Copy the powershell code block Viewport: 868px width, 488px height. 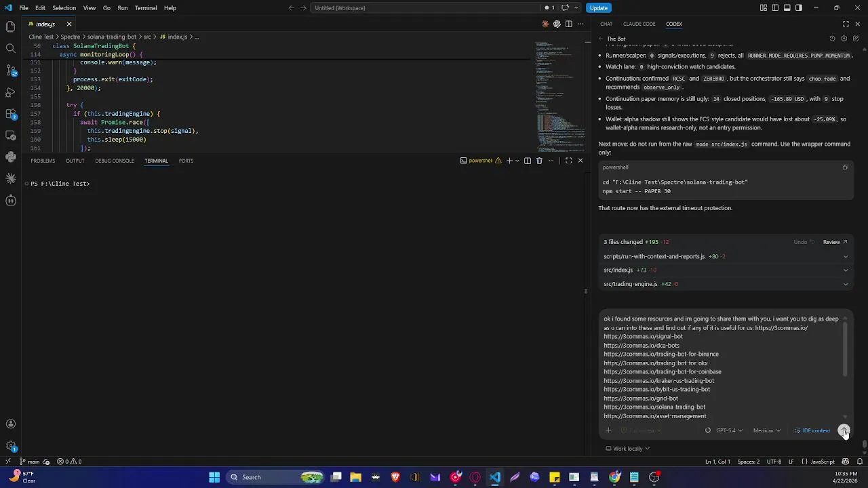(845, 167)
